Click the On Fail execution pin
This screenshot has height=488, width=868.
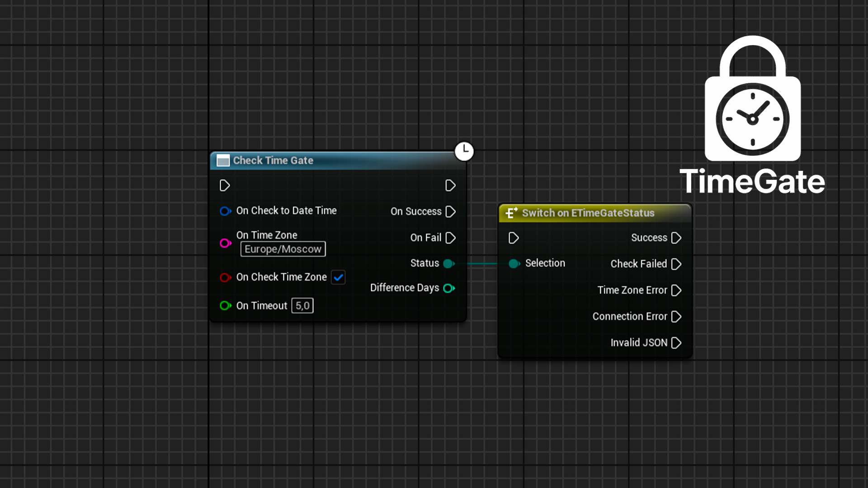point(450,238)
